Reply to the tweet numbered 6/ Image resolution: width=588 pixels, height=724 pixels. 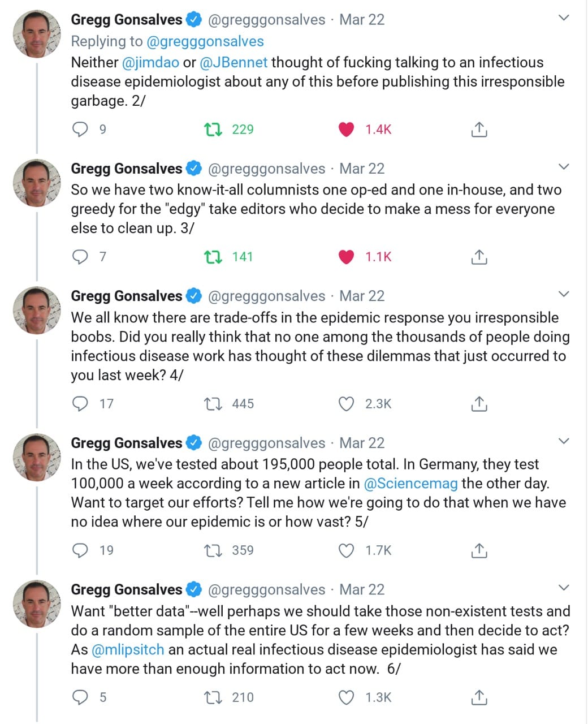pyautogui.click(x=80, y=697)
